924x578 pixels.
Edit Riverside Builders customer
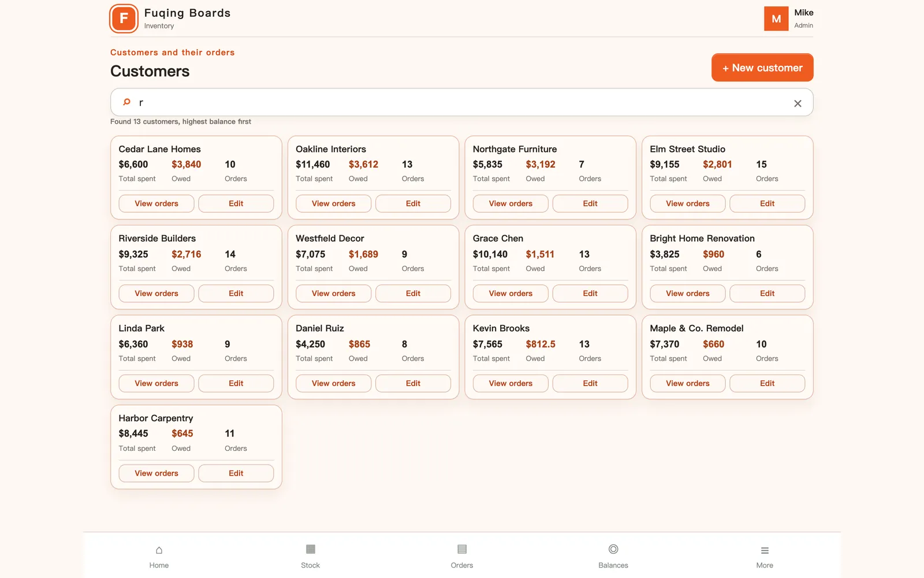coord(236,293)
